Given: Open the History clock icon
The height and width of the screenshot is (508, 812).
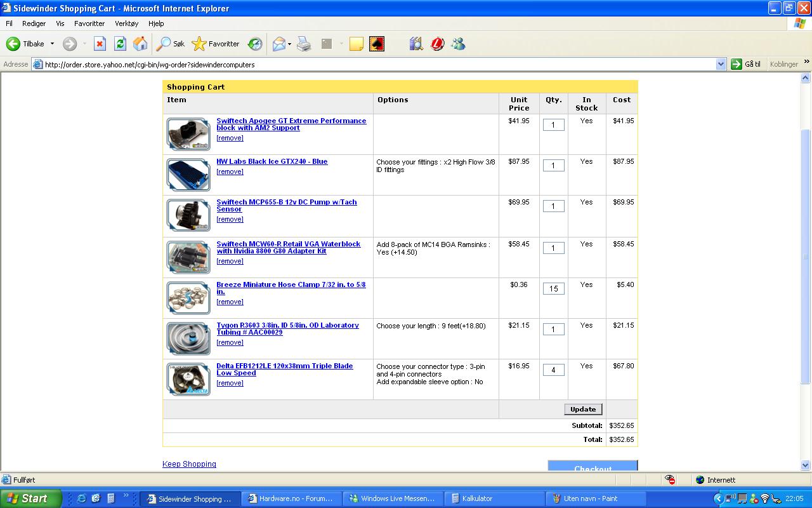Looking at the screenshot, I should point(255,44).
